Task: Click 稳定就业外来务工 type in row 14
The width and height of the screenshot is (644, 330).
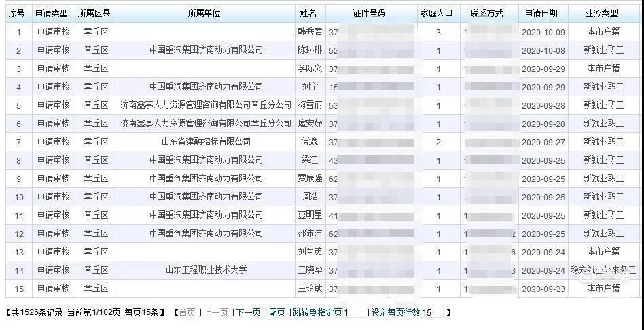Action: point(603,270)
